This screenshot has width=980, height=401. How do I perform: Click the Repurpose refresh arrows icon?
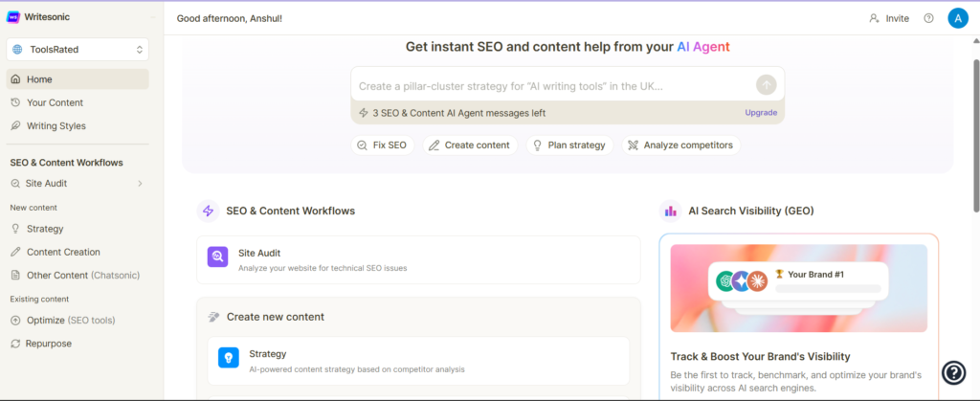point(15,344)
